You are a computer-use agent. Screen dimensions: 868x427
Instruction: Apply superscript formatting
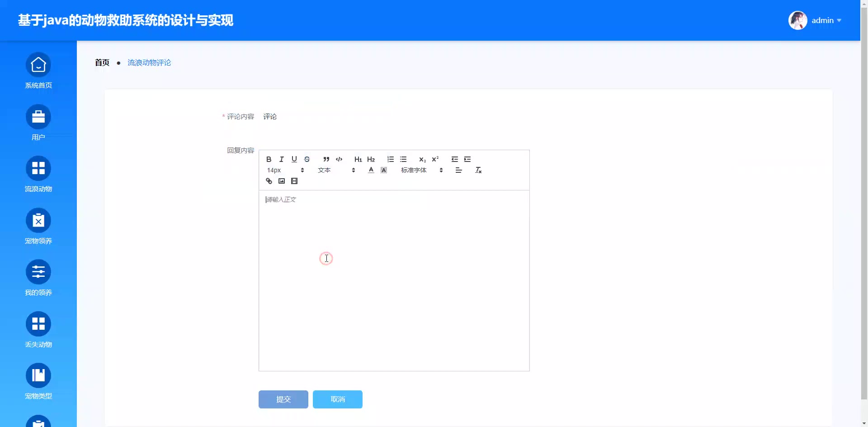(x=435, y=159)
